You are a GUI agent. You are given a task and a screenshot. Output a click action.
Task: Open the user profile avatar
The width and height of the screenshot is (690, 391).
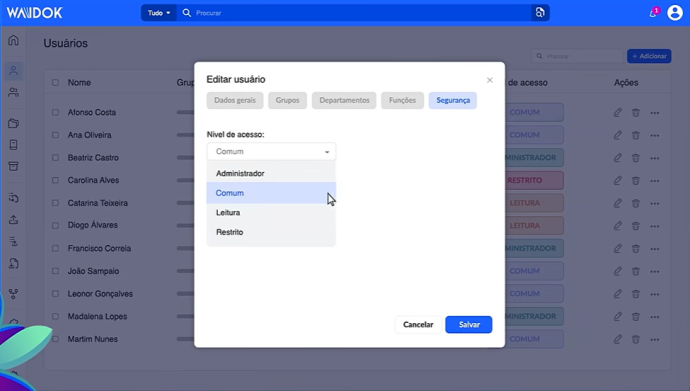point(675,13)
